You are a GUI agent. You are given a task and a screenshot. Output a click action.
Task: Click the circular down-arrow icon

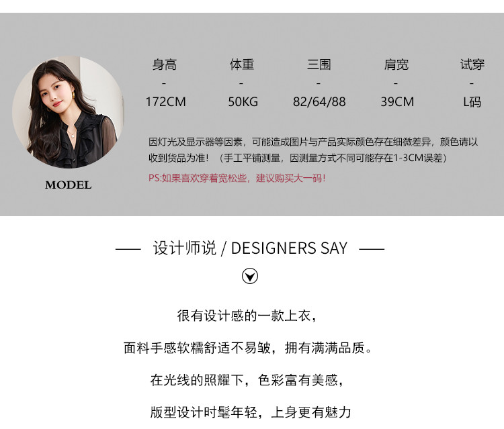(x=250, y=276)
